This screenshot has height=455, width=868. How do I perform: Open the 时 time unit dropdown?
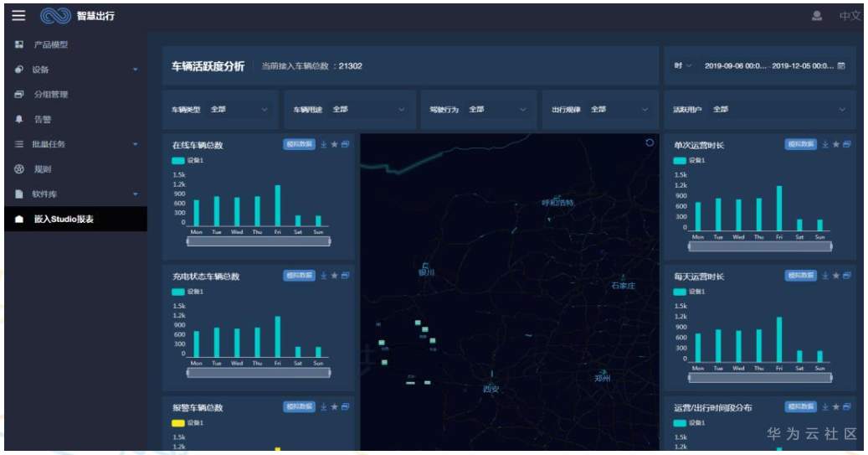[682, 65]
